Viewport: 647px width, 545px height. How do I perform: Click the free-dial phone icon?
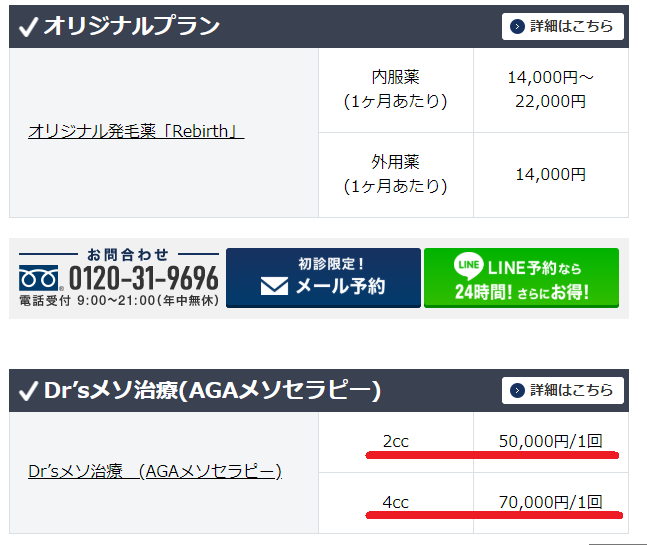(x=38, y=278)
